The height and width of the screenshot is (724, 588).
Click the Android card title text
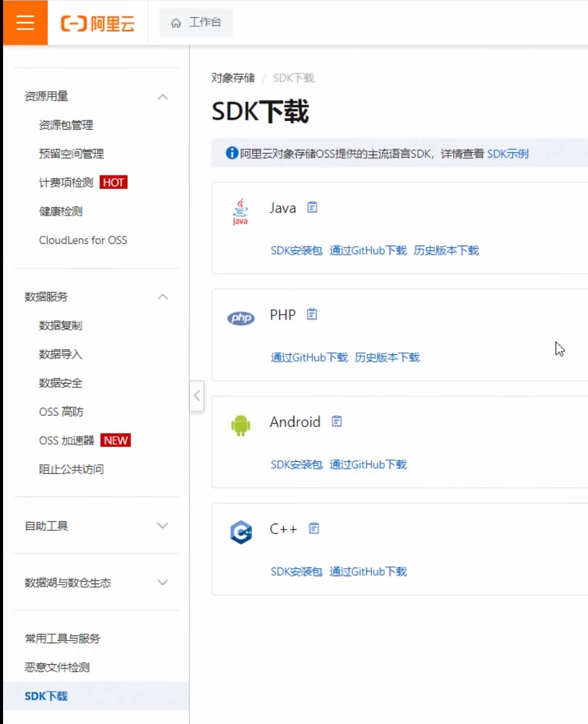295,422
